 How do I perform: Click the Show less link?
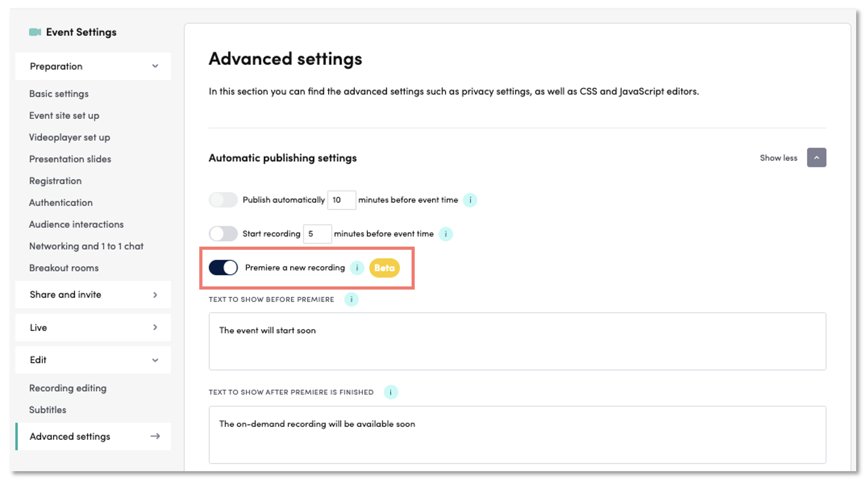click(x=778, y=158)
